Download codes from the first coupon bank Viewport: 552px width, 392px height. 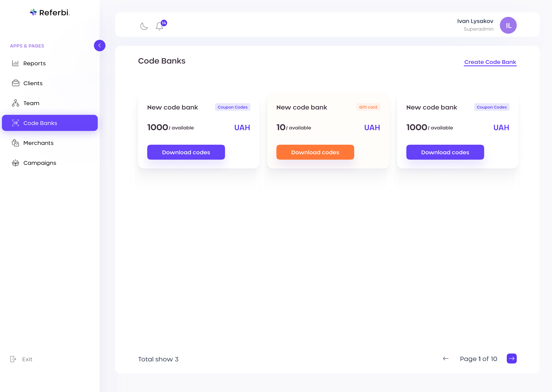(x=186, y=152)
